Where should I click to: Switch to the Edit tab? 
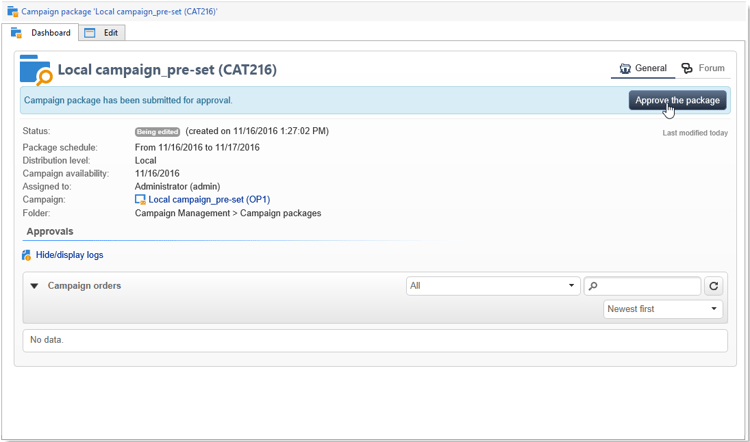coord(102,33)
